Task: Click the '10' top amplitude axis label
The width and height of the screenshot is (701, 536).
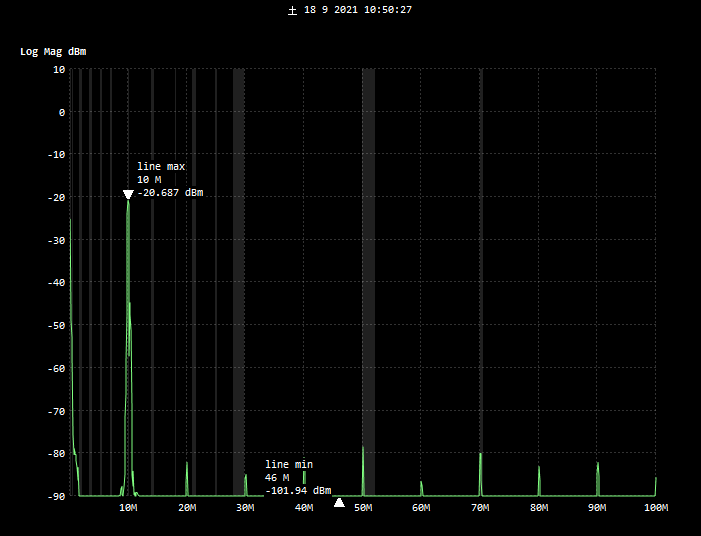Action: coord(59,70)
